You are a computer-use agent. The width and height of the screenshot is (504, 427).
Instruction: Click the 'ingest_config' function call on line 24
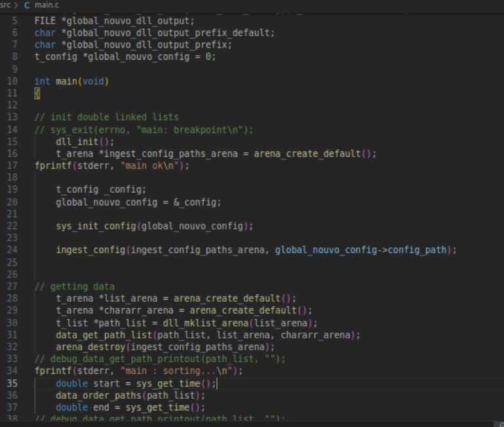click(x=90, y=250)
